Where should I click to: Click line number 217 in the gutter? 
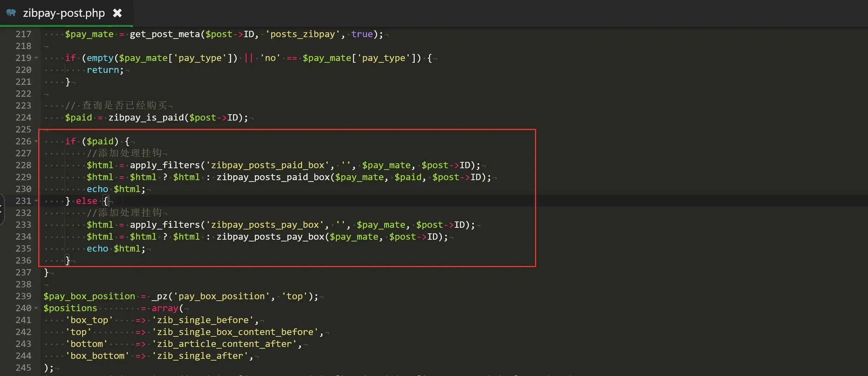pos(23,34)
